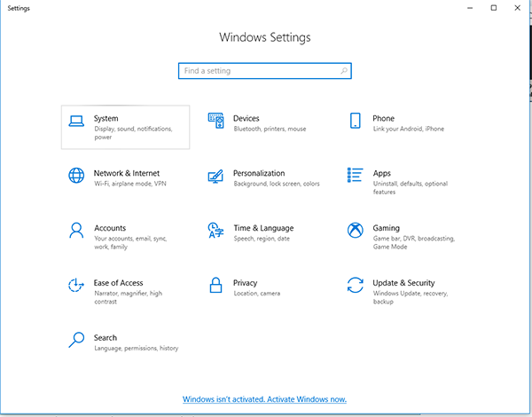
Task: Click the Devices keyboard and speaker icon
Action: coord(215,121)
